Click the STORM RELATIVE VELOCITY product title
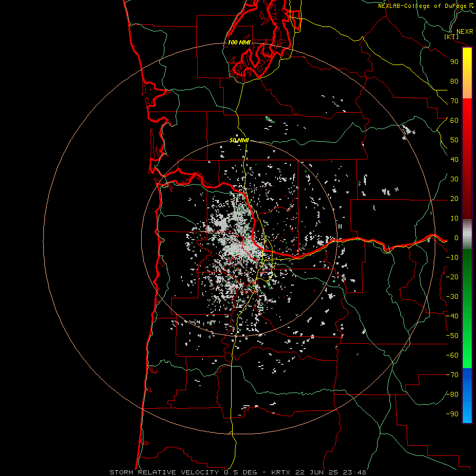This screenshot has height=476, width=476. point(164,472)
